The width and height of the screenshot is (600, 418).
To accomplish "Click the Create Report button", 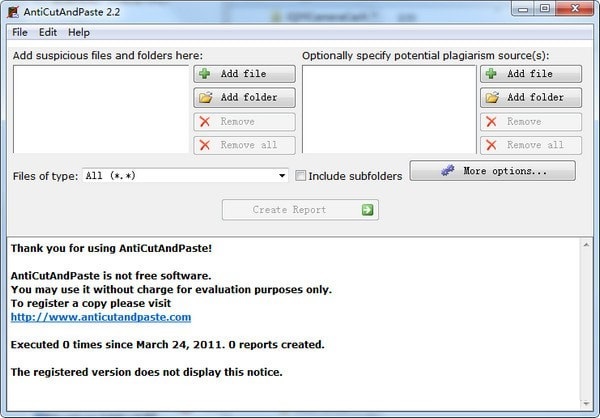I will (x=300, y=210).
